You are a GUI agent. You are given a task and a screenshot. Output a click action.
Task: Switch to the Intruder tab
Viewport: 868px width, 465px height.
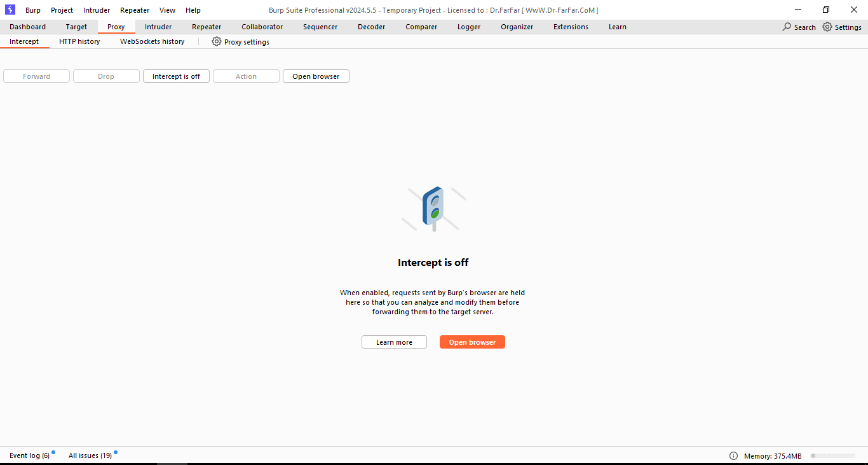(158, 27)
